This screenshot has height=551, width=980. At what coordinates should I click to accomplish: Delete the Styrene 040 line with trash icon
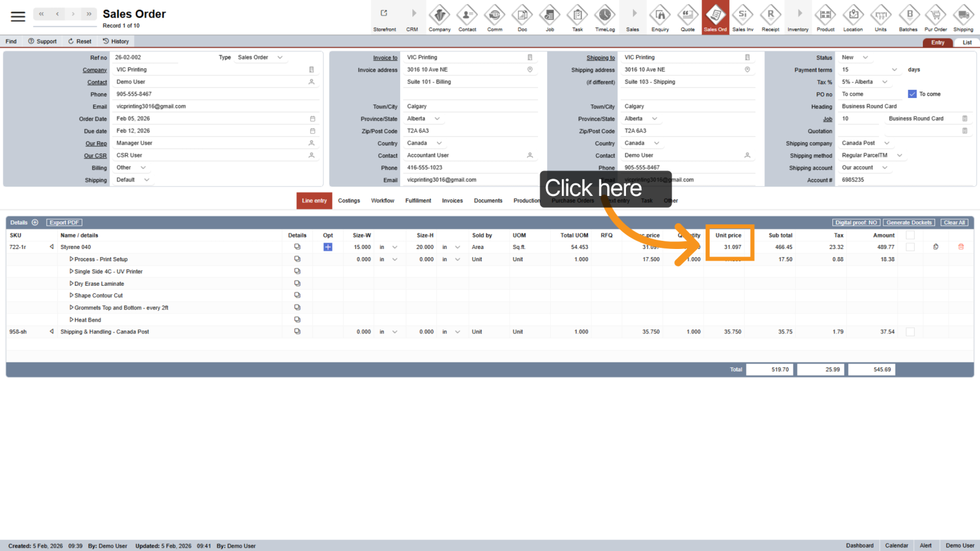tap(961, 247)
